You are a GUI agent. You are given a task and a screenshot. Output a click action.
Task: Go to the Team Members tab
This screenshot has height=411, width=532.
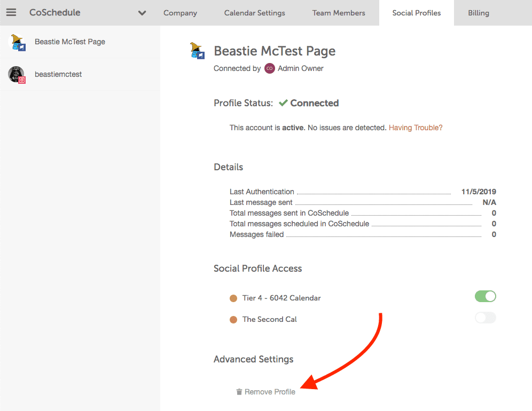click(x=339, y=13)
